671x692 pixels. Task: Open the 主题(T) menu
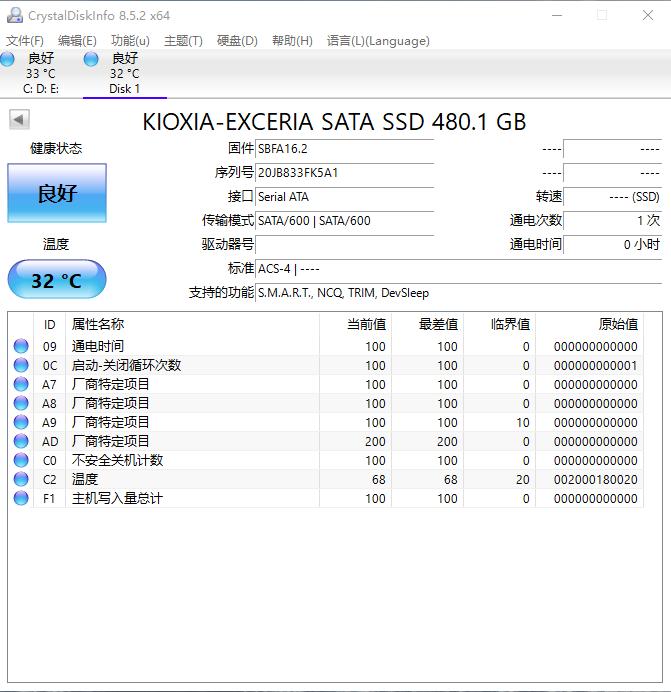click(x=183, y=41)
